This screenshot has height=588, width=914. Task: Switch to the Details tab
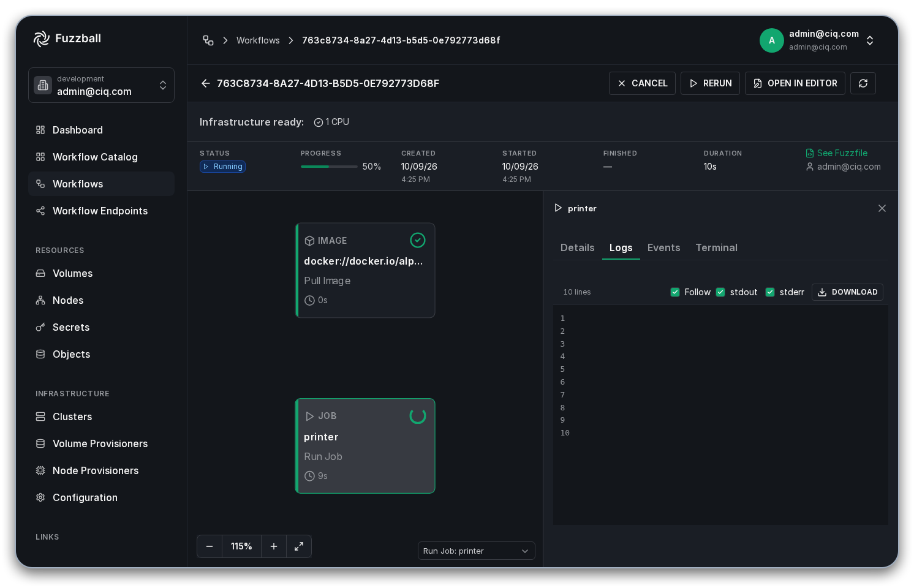tap(578, 247)
